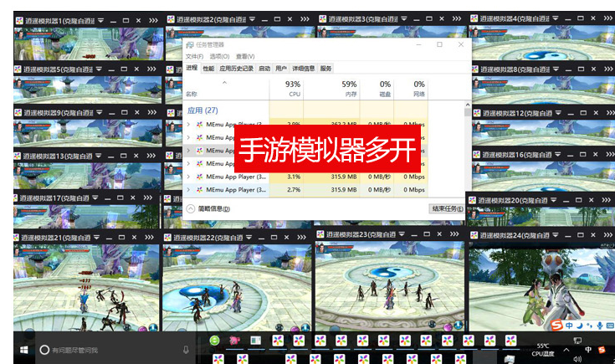The image size is (615, 364).
Task: Open the pink pig icon on the taskbar
Action: click(x=234, y=341)
